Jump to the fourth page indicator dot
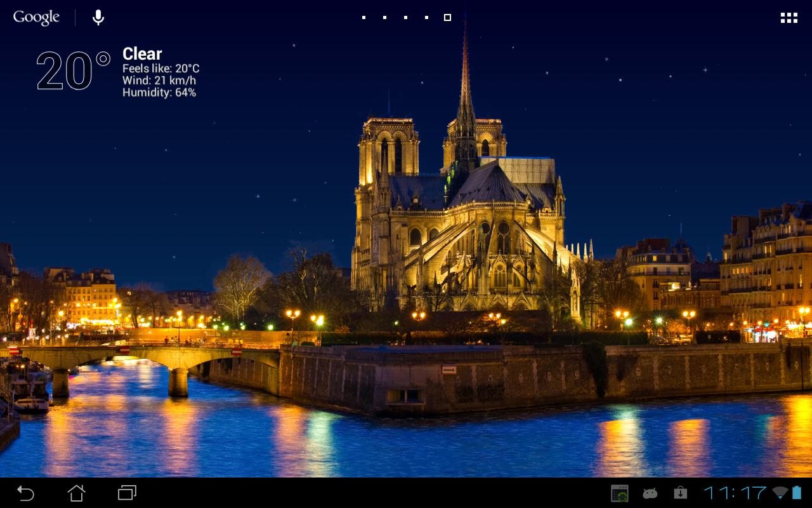 click(426, 18)
